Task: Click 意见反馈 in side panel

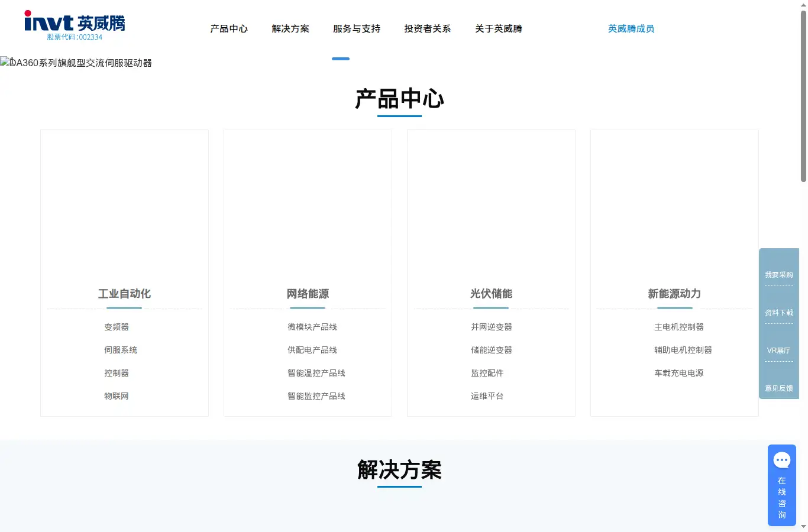Action: click(779, 388)
